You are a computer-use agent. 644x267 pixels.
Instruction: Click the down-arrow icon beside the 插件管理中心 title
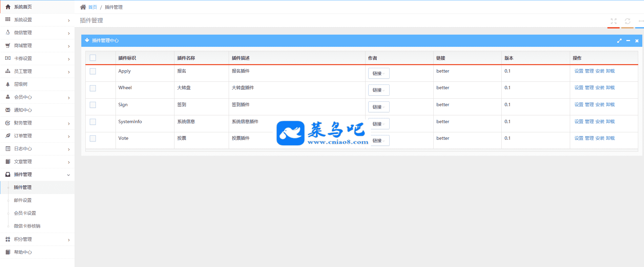[x=87, y=40]
